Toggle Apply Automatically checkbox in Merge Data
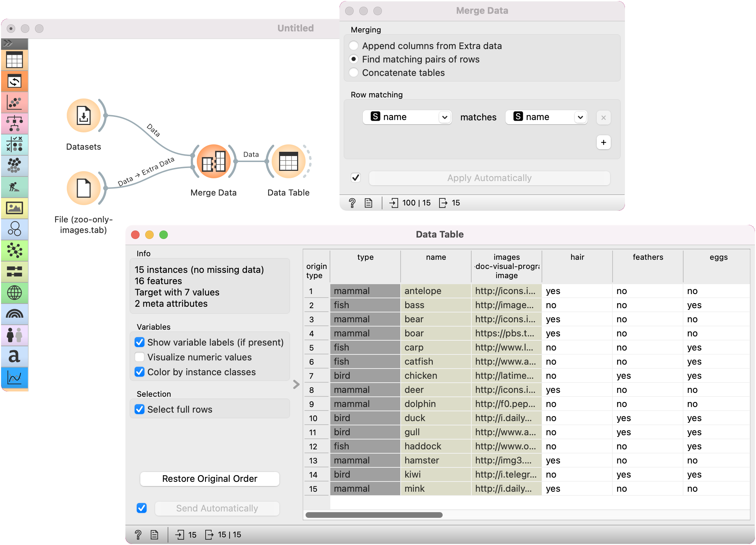The width and height of the screenshot is (756, 545). [356, 178]
